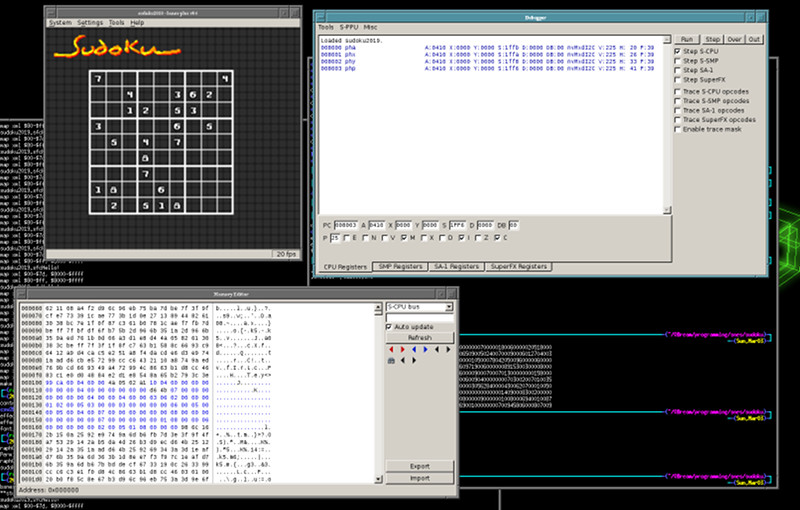Enable Trace SA-1 opcodes

coord(678,111)
